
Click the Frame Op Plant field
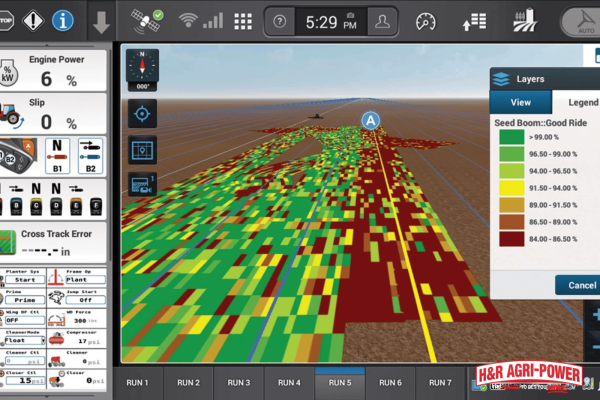coord(85,280)
